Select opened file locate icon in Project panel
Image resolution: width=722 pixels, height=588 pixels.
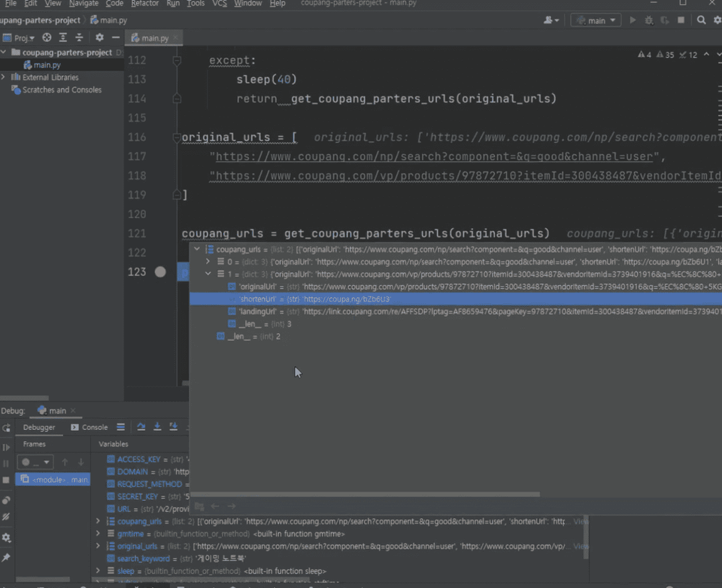47,38
